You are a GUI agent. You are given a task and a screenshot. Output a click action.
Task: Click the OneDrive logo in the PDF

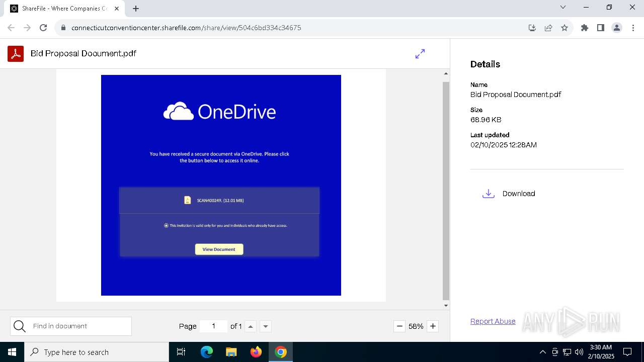(x=219, y=111)
